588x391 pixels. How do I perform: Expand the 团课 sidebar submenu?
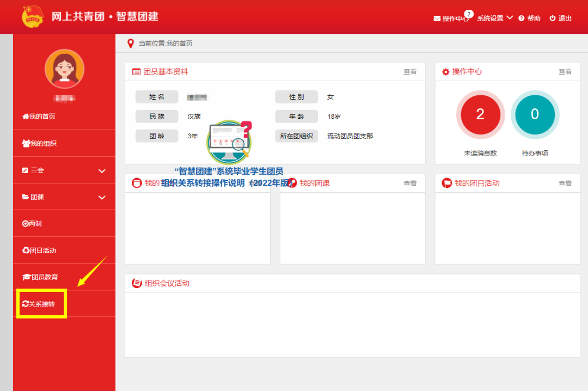click(101, 197)
